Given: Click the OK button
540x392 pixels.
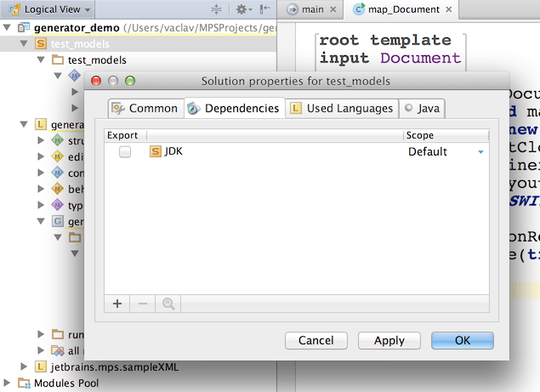Looking at the screenshot, I should [462, 340].
